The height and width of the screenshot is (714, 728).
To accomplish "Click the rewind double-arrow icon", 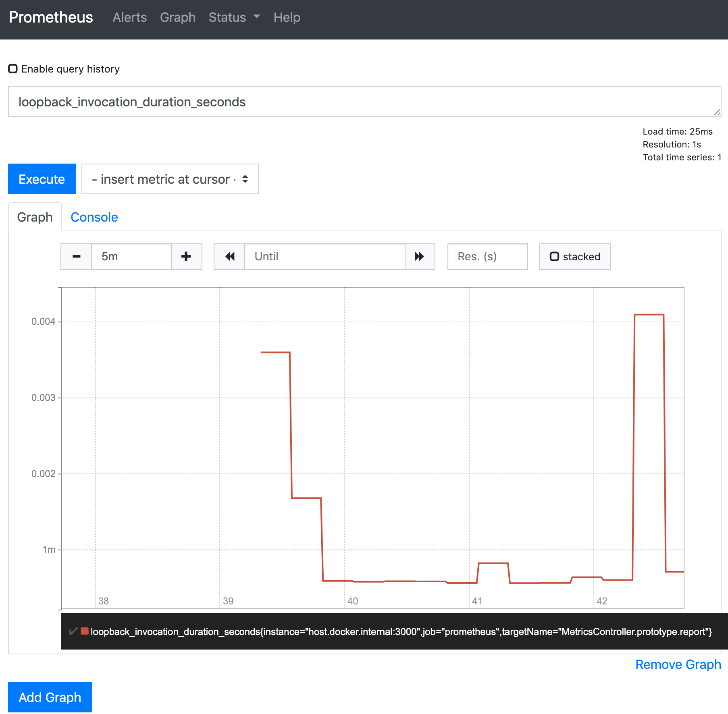I will click(229, 257).
